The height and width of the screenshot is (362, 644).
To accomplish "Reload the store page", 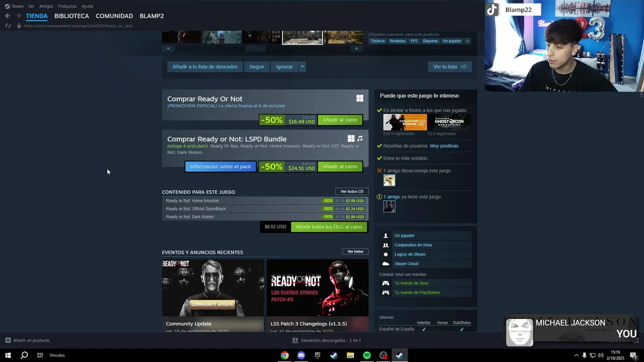I will point(8,26).
